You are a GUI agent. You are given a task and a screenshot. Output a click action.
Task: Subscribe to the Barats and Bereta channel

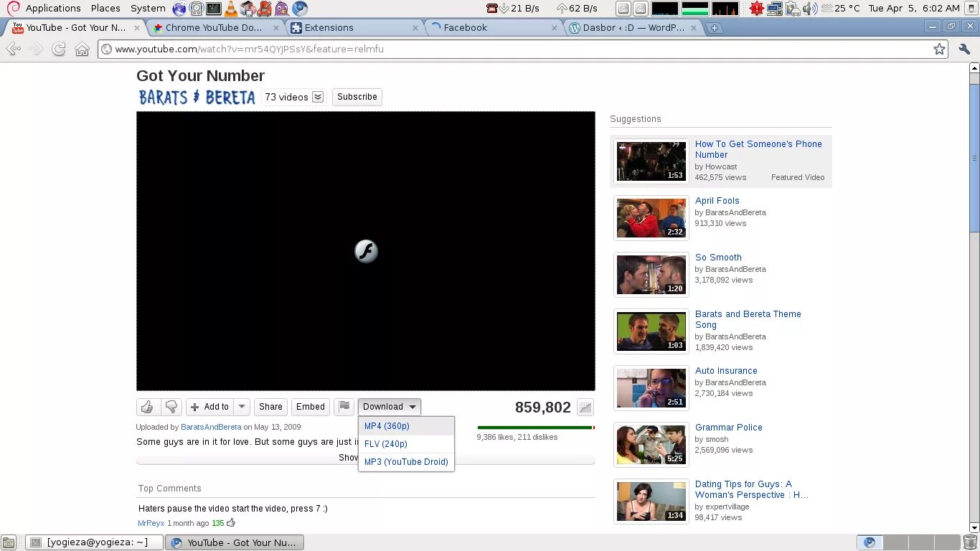point(357,97)
